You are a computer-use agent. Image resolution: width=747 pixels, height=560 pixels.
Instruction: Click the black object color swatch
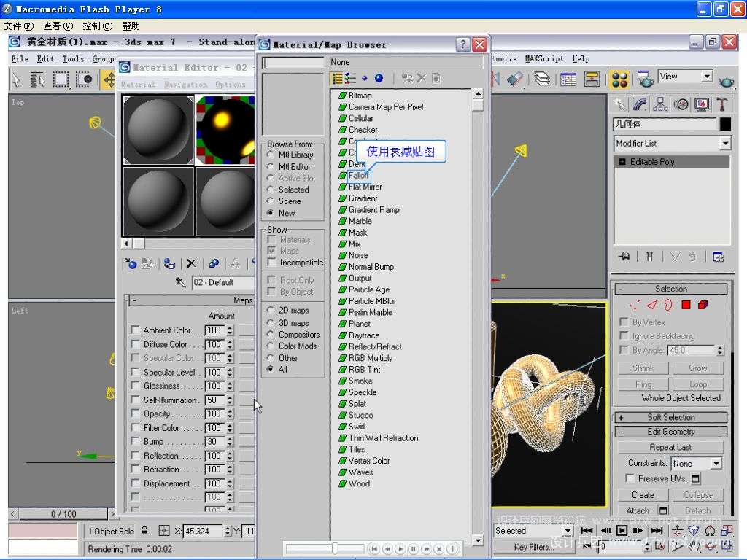pos(725,124)
